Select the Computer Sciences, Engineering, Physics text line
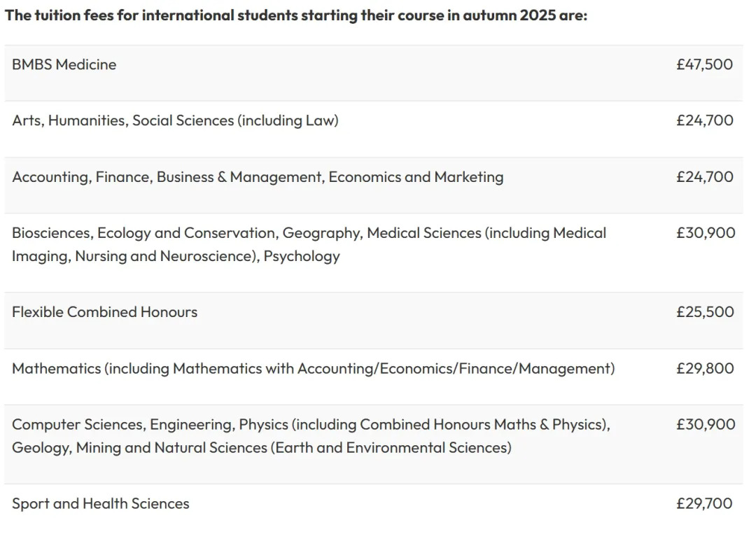The height and width of the screenshot is (534, 756). click(311, 424)
